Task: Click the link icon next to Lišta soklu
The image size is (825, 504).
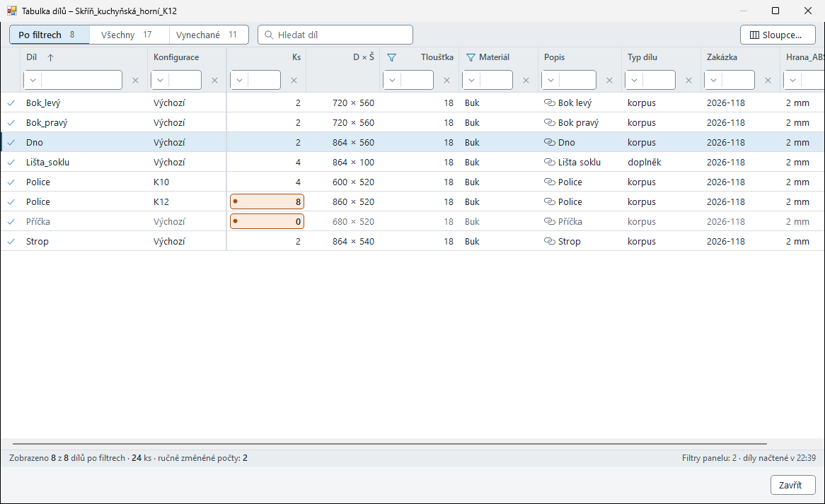Action: 550,163
